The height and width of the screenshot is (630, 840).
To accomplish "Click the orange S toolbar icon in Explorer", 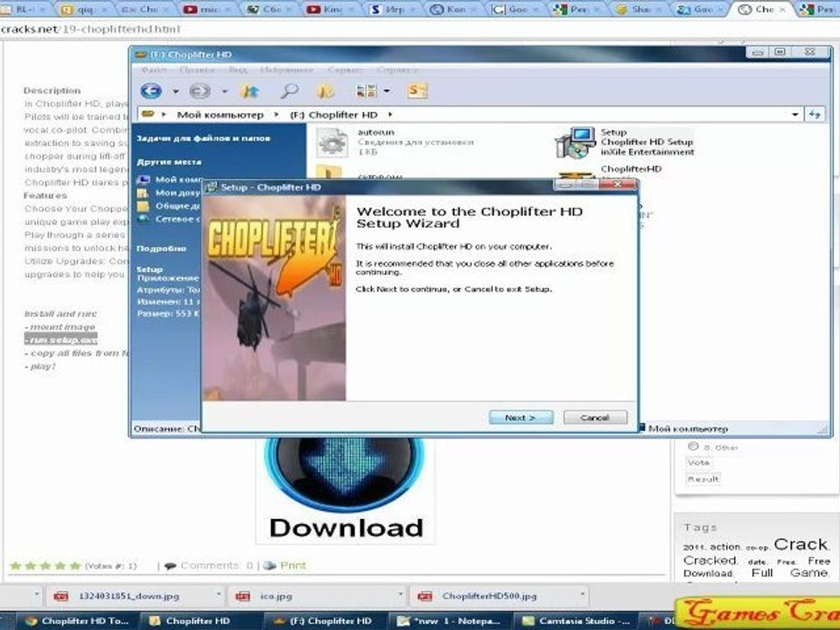I will [416, 90].
